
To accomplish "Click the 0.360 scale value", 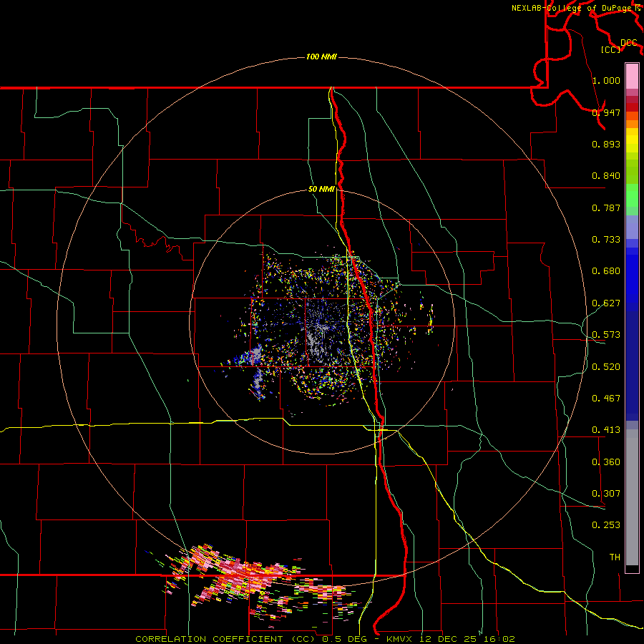I will tap(606, 462).
